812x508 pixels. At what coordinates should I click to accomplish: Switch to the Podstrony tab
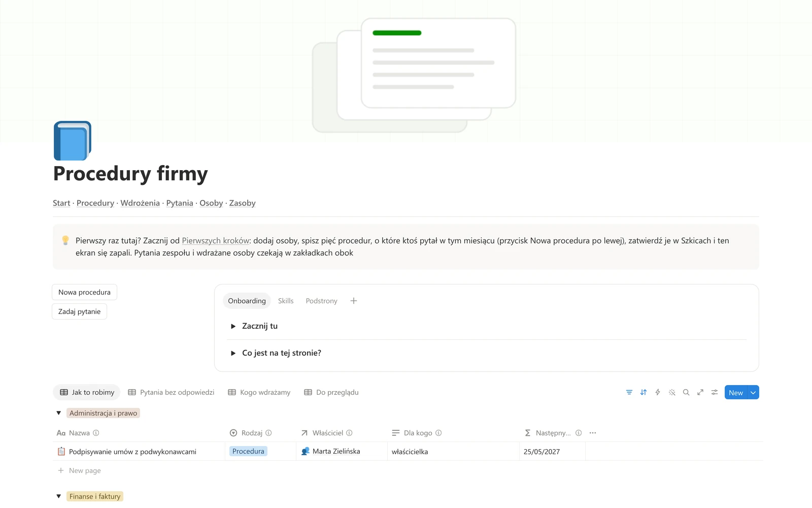point(321,301)
